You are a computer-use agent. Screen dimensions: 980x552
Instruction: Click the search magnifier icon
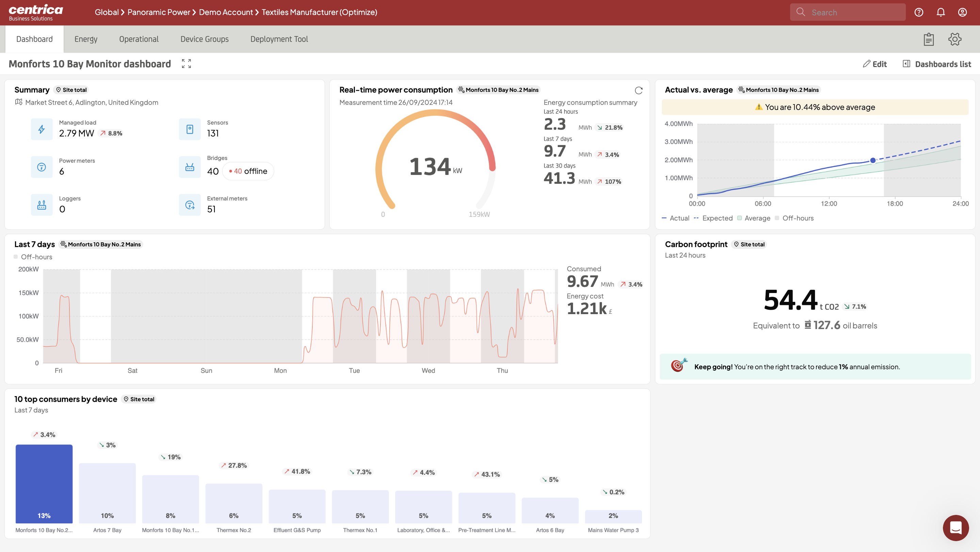pyautogui.click(x=800, y=12)
